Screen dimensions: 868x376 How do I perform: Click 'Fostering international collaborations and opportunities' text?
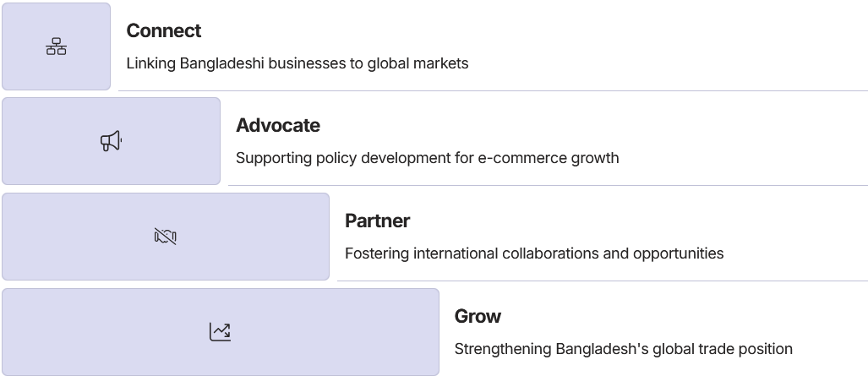click(x=534, y=253)
